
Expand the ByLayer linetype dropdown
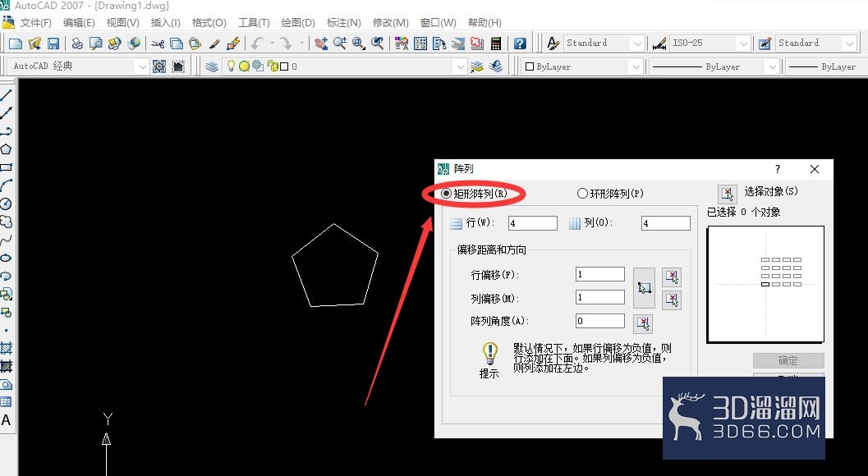pyautogui.click(x=772, y=66)
